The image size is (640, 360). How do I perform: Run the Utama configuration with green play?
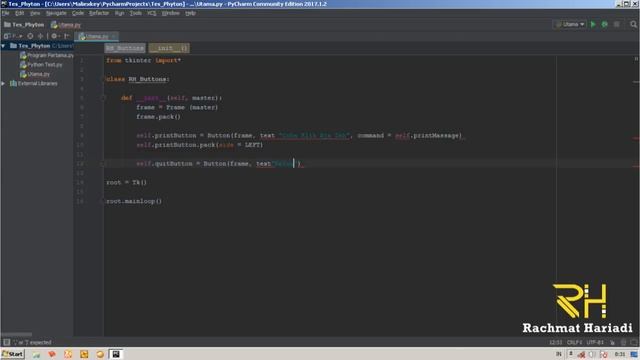pyautogui.click(x=593, y=24)
